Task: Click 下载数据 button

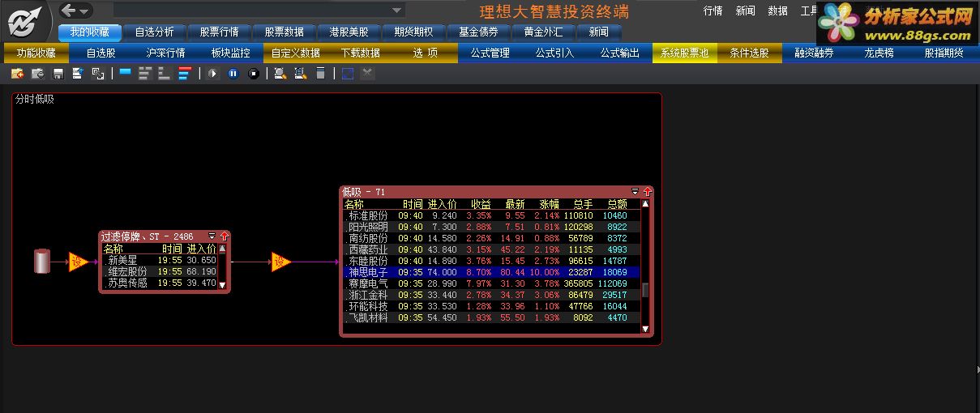Action: click(361, 53)
